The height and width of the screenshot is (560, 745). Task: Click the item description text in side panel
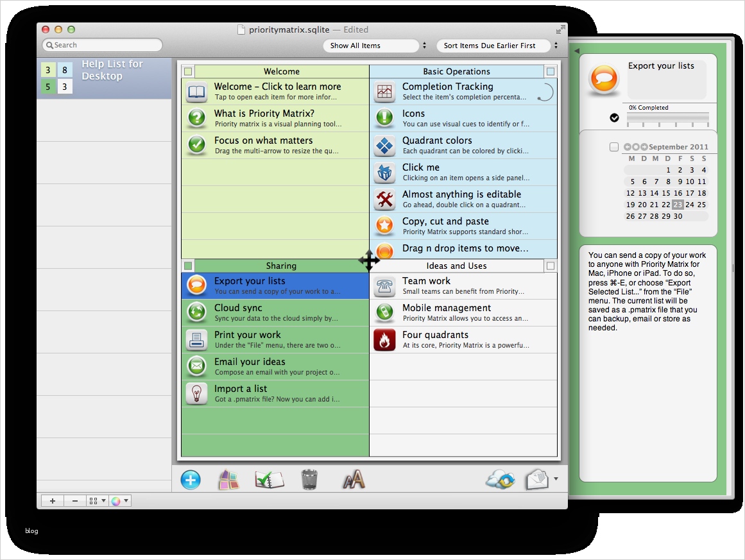(647, 291)
